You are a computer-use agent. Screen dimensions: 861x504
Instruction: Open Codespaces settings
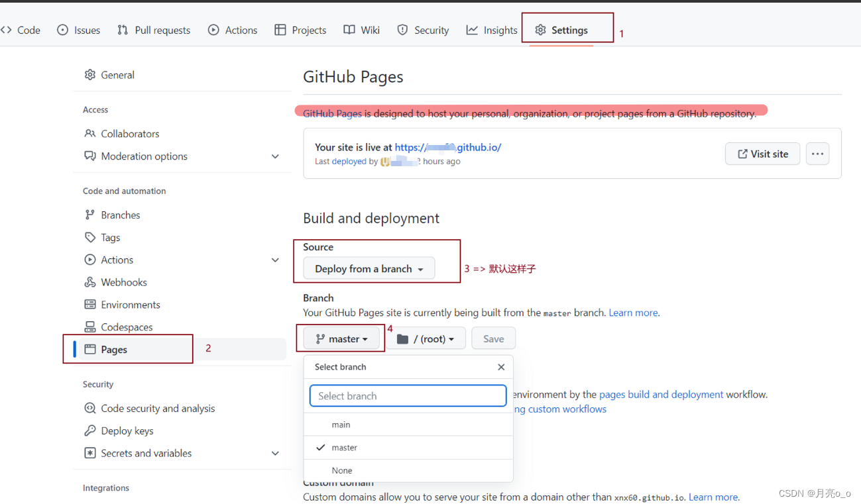[182, 327]
